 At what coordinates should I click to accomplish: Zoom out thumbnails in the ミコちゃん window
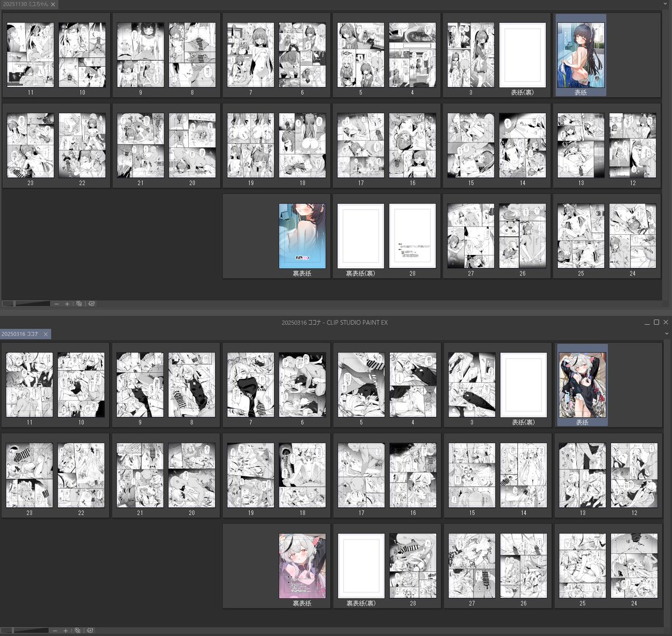pos(56,304)
